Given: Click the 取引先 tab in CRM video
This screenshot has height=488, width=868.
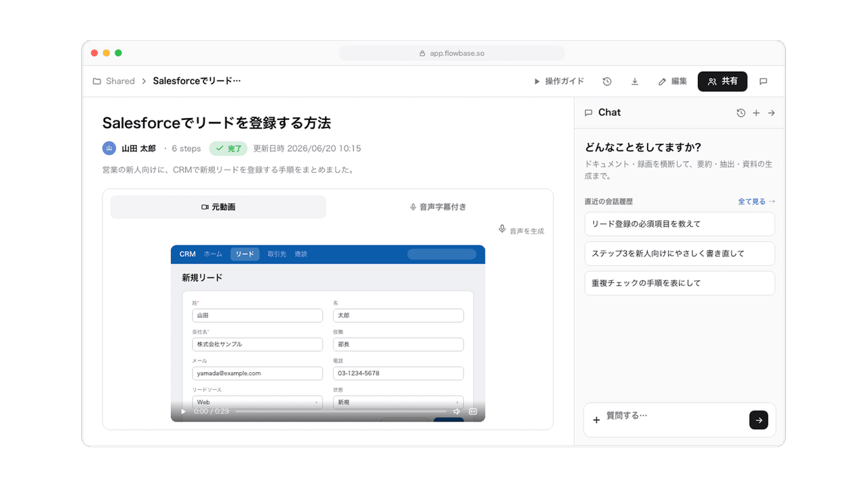Looking at the screenshot, I should pyautogui.click(x=277, y=254).
